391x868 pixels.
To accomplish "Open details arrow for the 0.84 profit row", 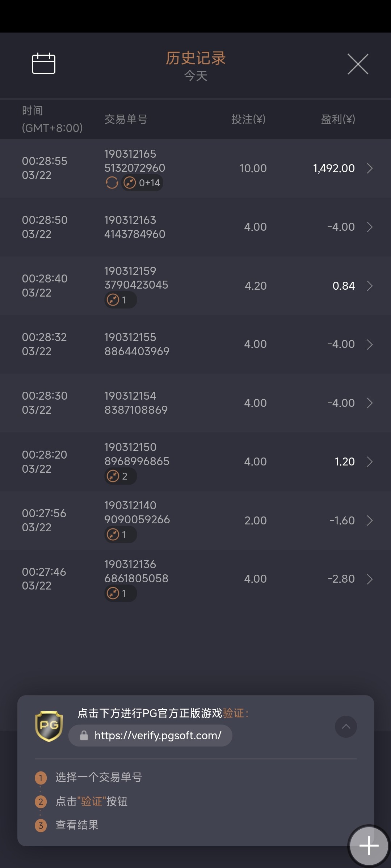I will coord(370,286).
